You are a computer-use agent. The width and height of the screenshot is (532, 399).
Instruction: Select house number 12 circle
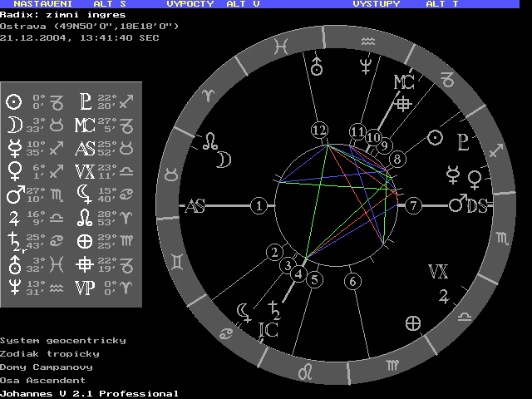(x=319, y=131)
